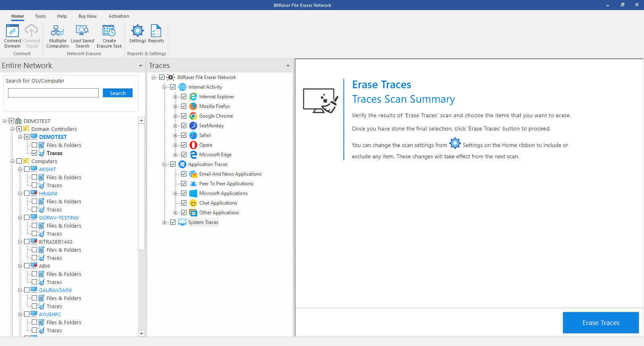Click the Email And News Applications icon
This screenshot has width=644, height=346.
click(193, 174)
